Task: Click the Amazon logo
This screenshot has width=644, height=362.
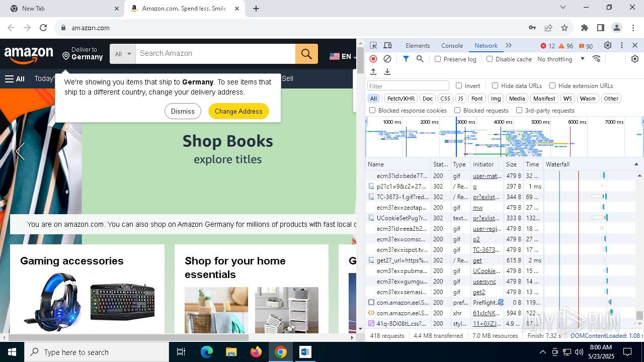Action: point(29,55)
